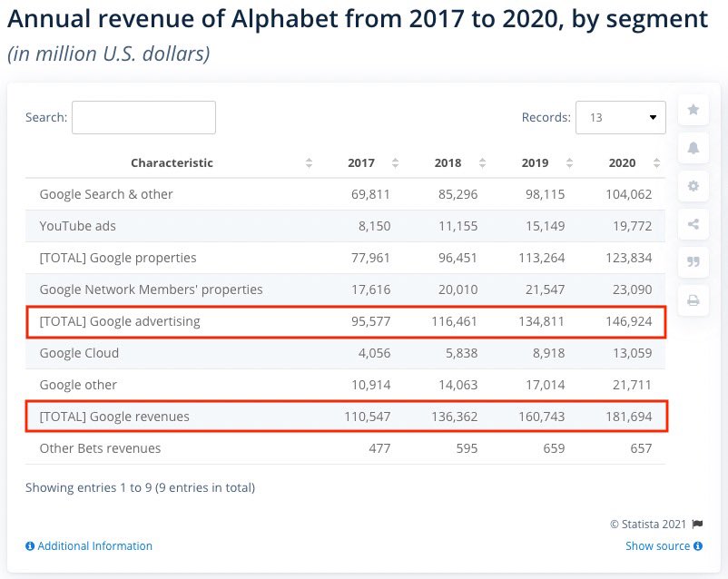Click the Google other value 14,063
Image resolution: width=728 pixels, height=579 pixels.
click(x=457, y=385)
